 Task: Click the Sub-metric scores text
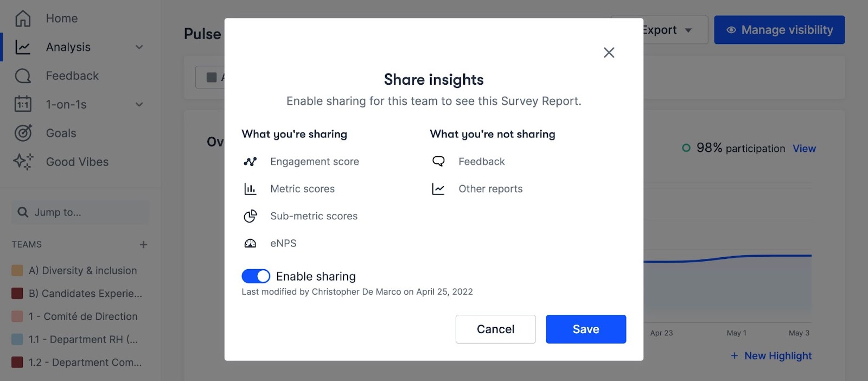314,216
